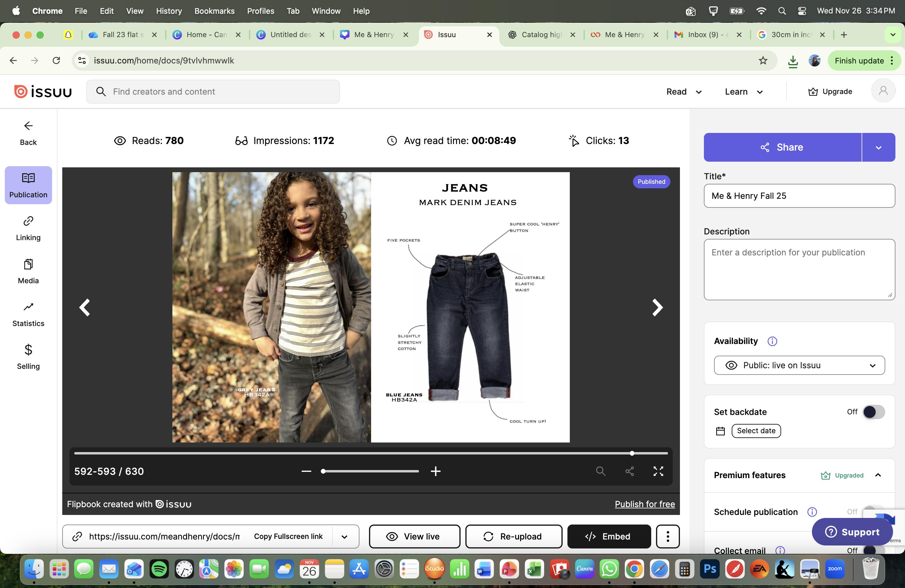Enter fullscreen mode in the flipbook viewer

(658, 471)
